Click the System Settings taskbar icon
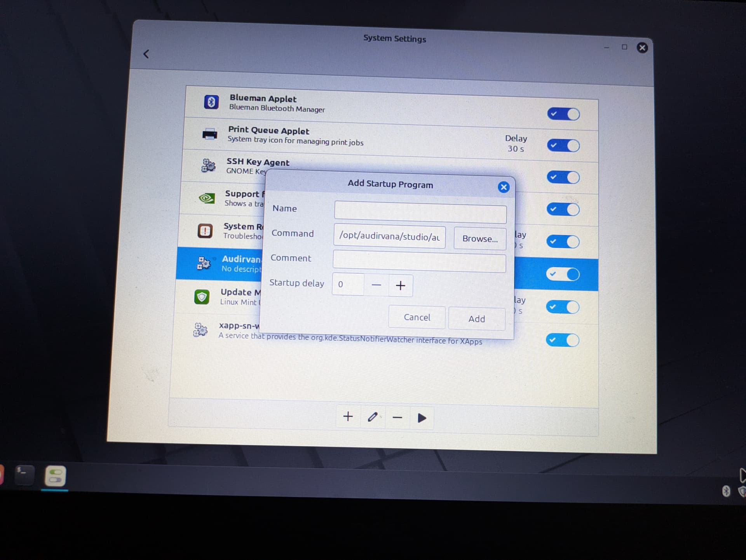This screenshot has height=560, width=746. pos(55,476)
